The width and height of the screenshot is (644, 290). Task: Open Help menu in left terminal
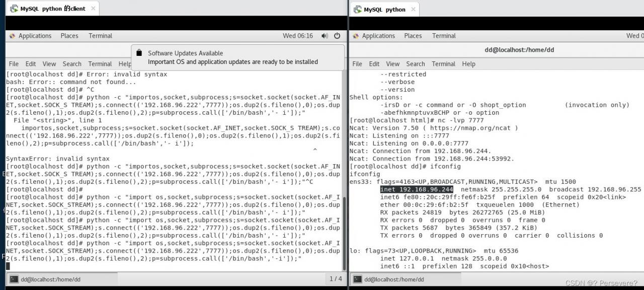point(125,64)
